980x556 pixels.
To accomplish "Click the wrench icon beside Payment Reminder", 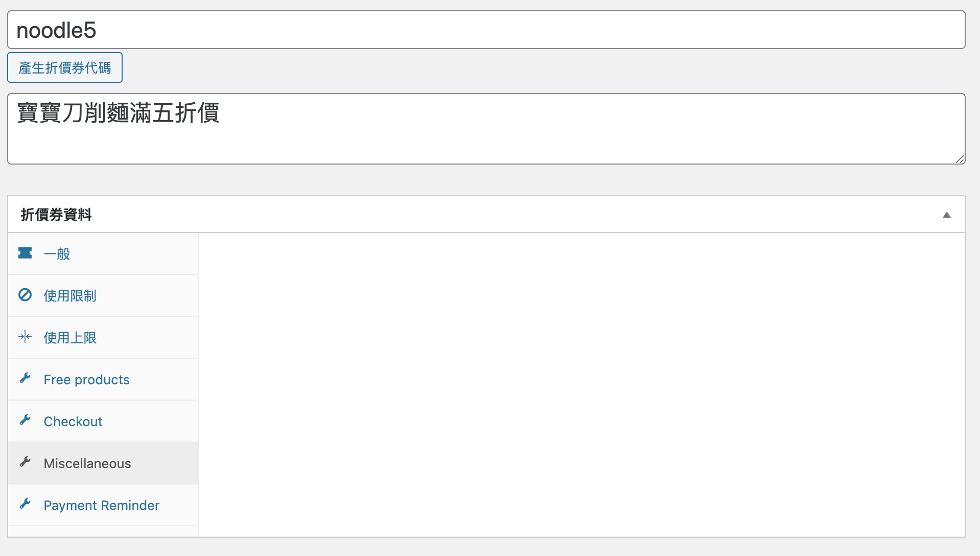I will (x=25, y=504).
